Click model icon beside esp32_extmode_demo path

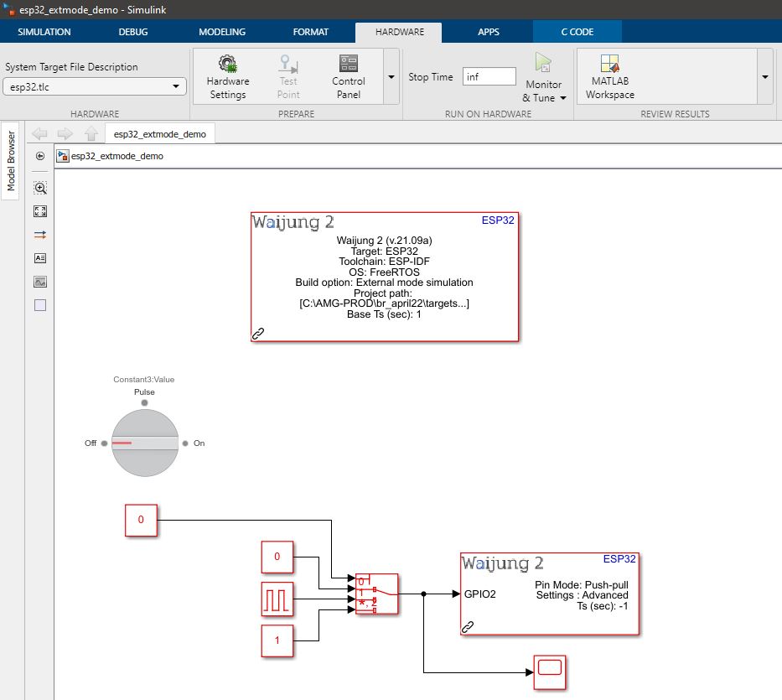coord(62,156)
